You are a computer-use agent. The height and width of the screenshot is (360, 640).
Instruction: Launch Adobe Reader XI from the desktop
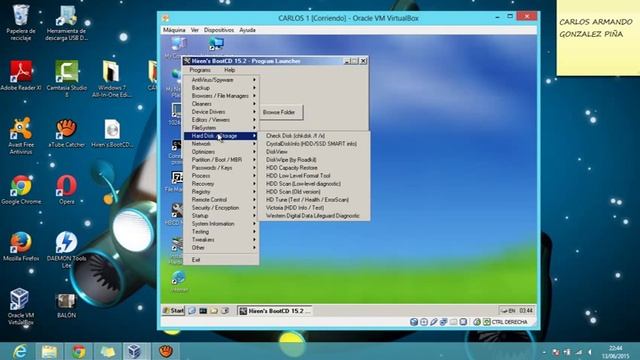click(x=21, y=76)
